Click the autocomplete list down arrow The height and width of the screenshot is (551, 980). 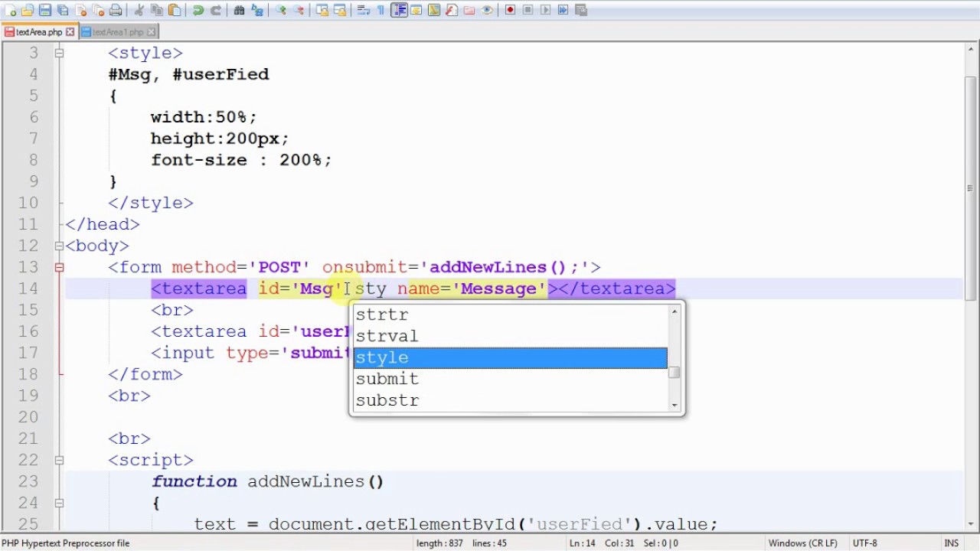[675, 404]
